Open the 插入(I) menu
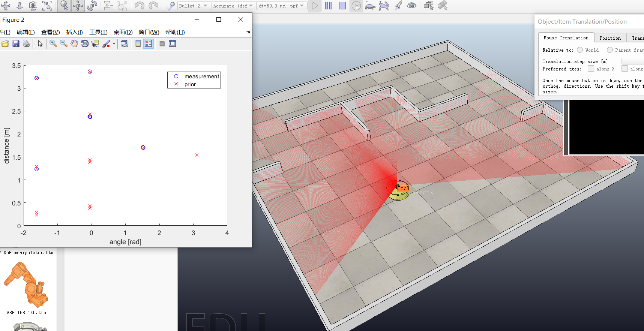Screen dimensions: 644x331 coord(75,32)
